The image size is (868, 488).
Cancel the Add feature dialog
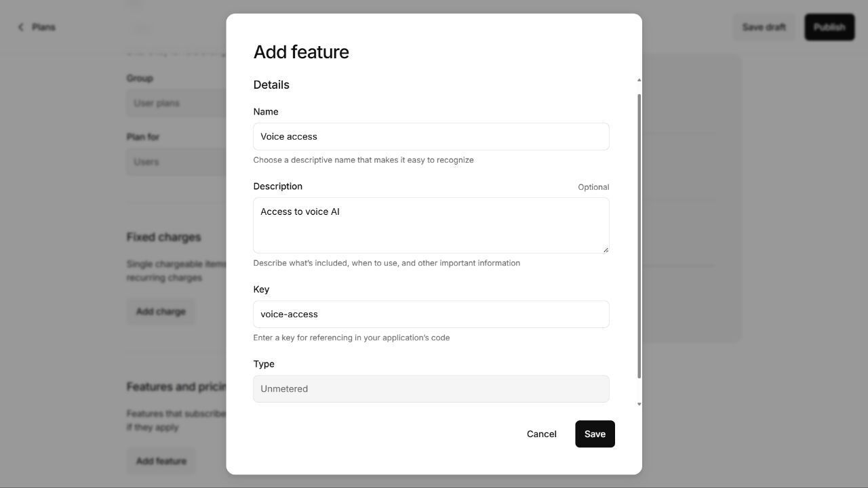click(541, 434)
